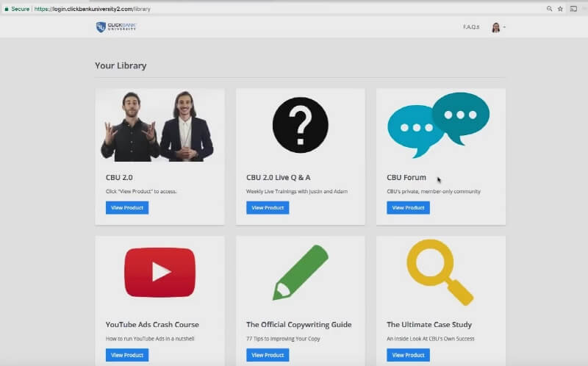Click the 'CBU 2.0 Live Q & A' title
This screenshot has width=588, height=366.
(279, 177)
